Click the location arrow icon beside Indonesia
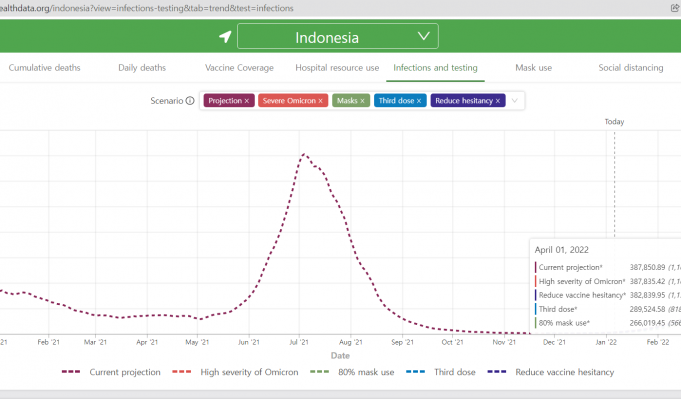 point(225,38)
